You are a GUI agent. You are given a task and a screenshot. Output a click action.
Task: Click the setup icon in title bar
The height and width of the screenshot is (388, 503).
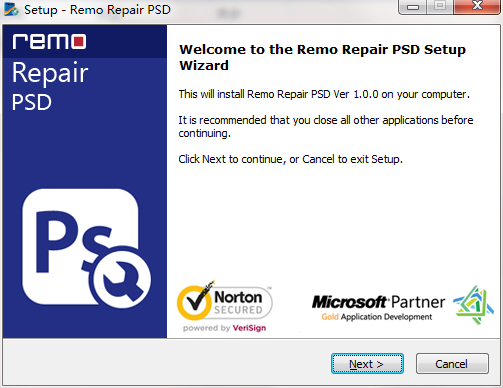coord(11,9)
